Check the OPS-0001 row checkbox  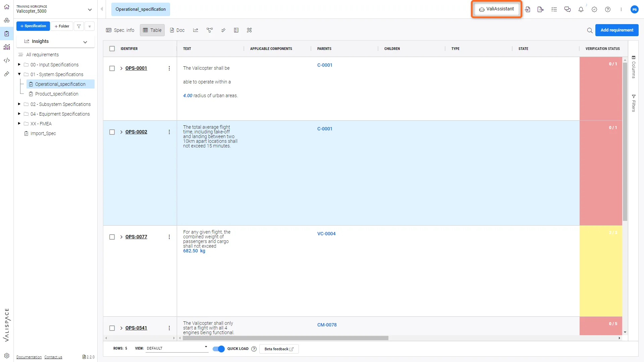[112, 68]
